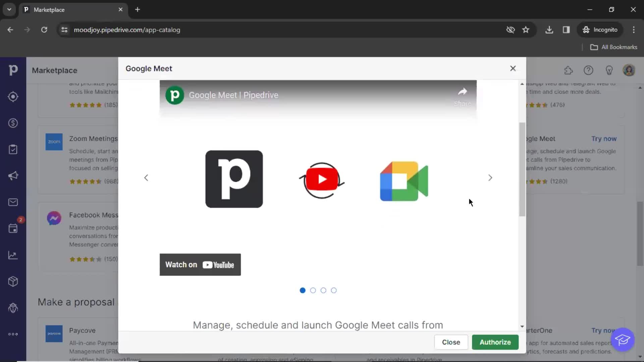This screenshot has width=644, height=362.
Task: Click the Authorize button for Google Meet
Action: point(495,342)
